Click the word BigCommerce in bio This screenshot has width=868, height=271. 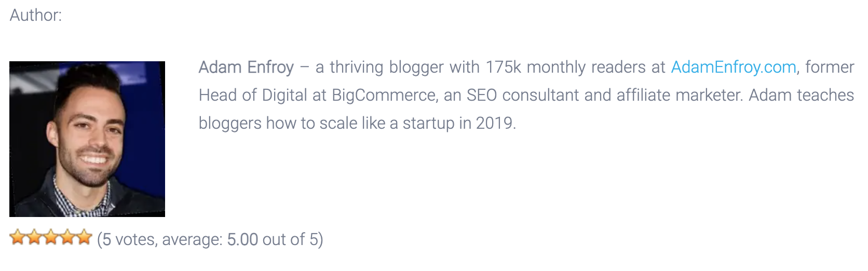[384, 95]
